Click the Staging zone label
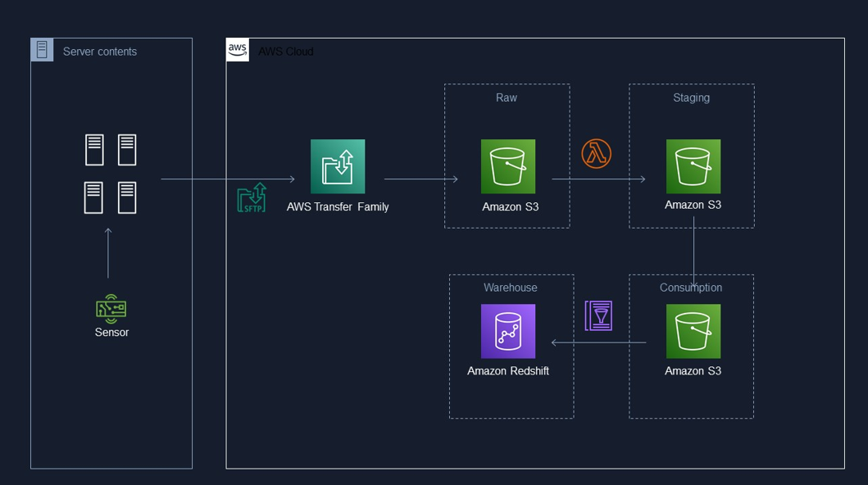Screen dimensions: 868x485 pyautogui.click(x=691, y=97)
